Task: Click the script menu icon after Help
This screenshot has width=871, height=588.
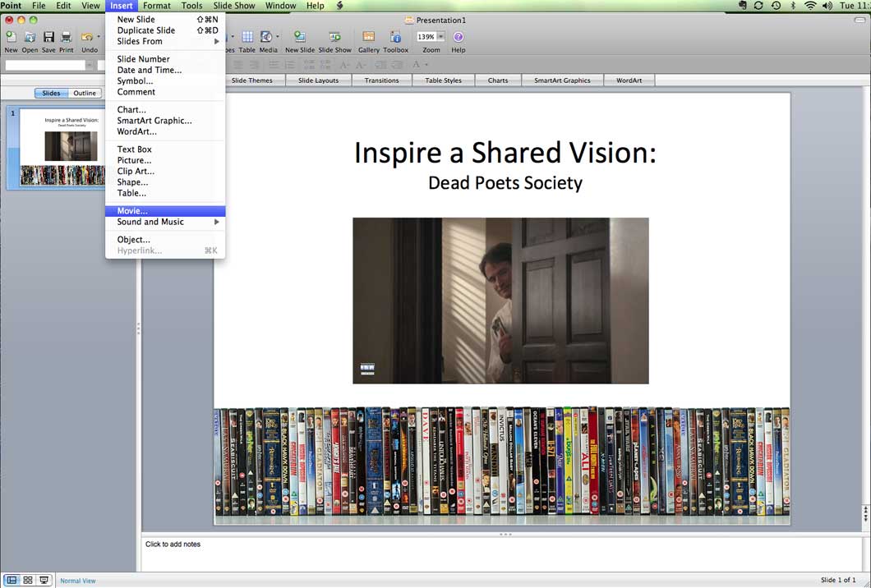Action: pos(339,6)
